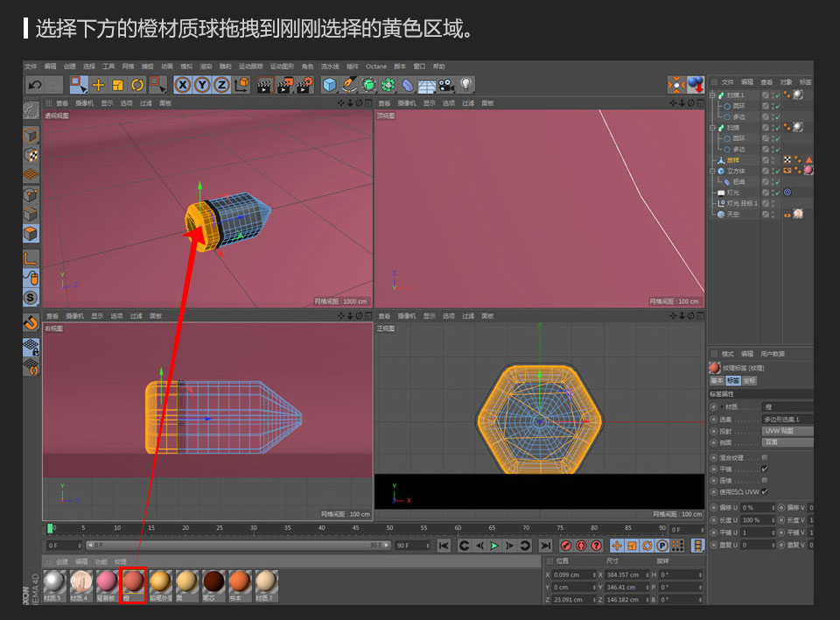Select the Rotate tool in the toolbar
This screenshot has height=620, width=840.
[137, 85]
